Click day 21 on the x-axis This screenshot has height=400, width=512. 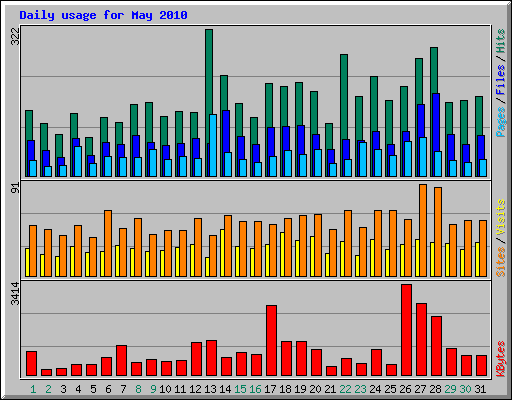pos(330,389)
